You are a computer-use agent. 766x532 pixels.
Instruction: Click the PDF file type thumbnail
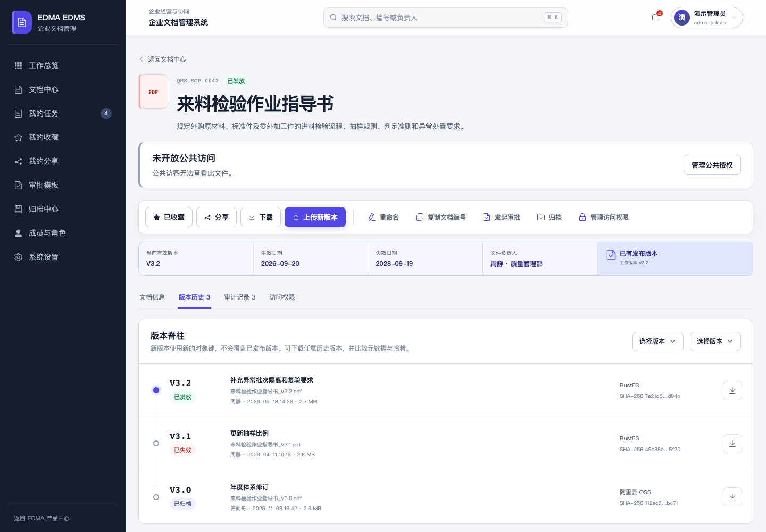click(x=153, y=92)
